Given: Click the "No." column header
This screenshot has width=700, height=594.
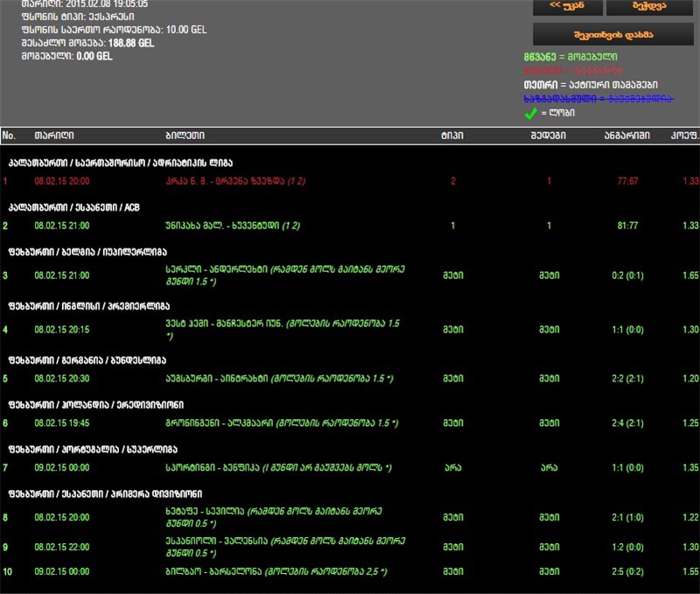Looking at the screenshot, I should [x=10, y=136].
